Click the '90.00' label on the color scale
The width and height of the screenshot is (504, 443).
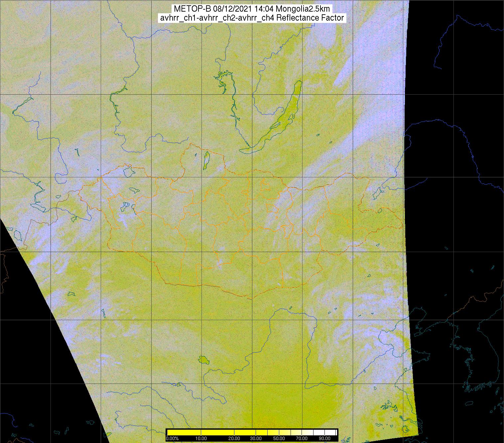pos(324,438)
